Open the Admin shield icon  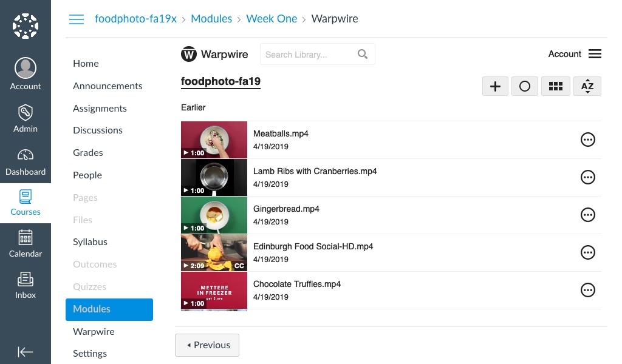26,112
